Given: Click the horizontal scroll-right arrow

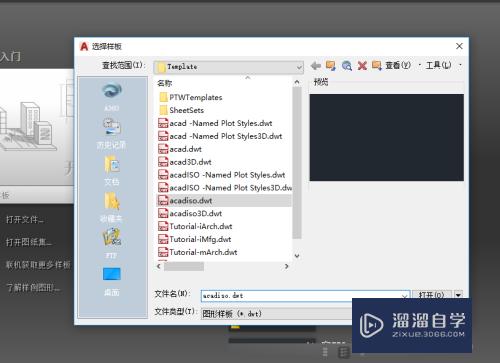Looking at the screenshot, I should point(286,266).
